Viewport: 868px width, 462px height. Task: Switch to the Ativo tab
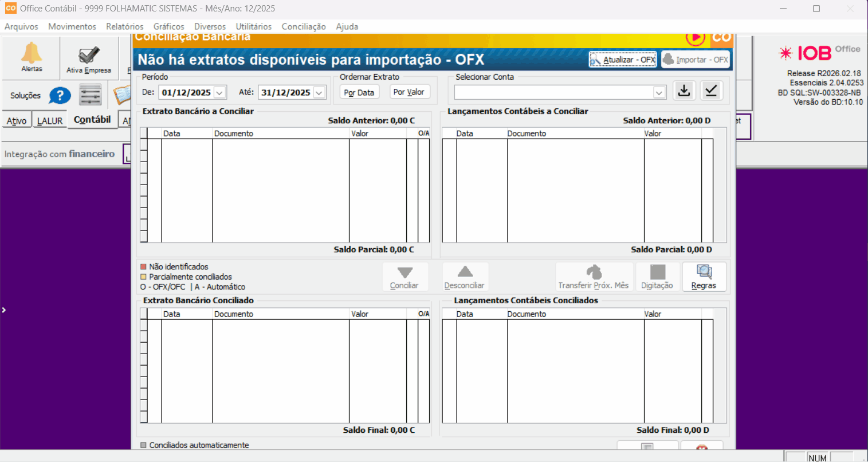[17, 121]
